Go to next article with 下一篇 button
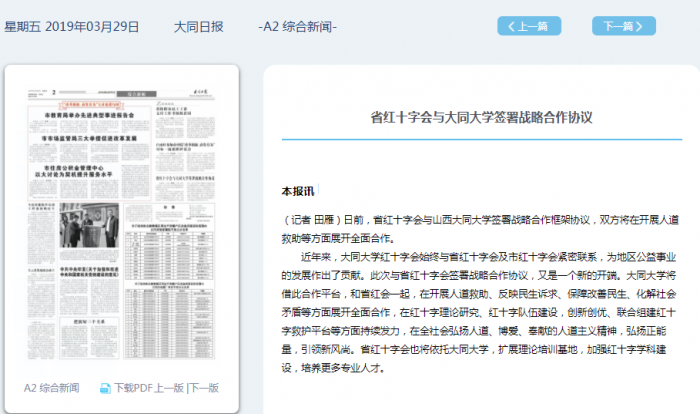The image size is (700, 414). 624,26
